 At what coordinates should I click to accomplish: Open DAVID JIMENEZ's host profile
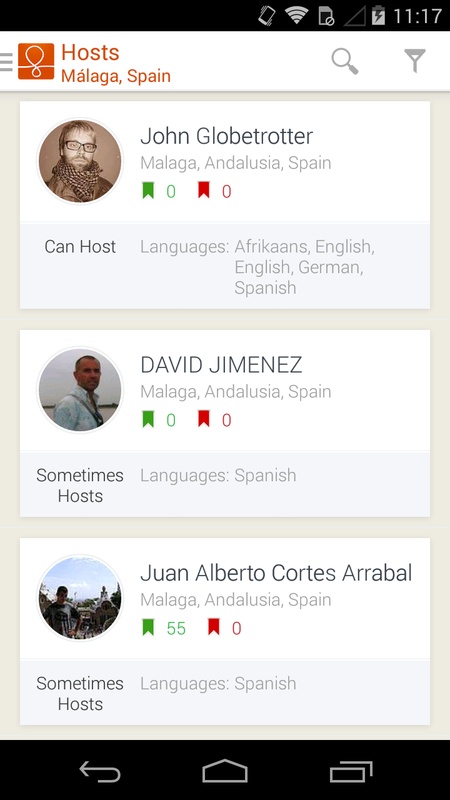pyautogui.click(x=221, y=365)
